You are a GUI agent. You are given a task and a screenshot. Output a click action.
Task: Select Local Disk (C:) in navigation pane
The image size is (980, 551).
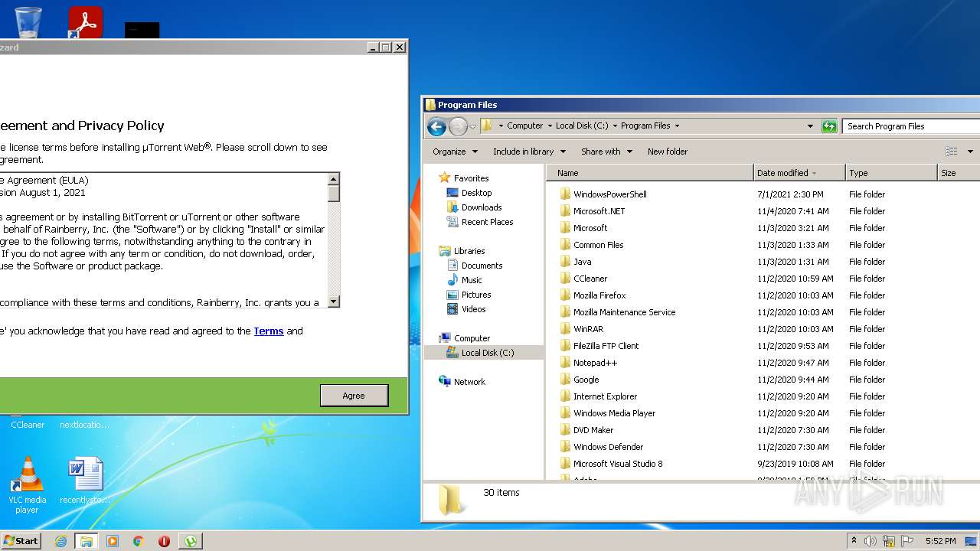pyautogui.click(x=488, y=353)
